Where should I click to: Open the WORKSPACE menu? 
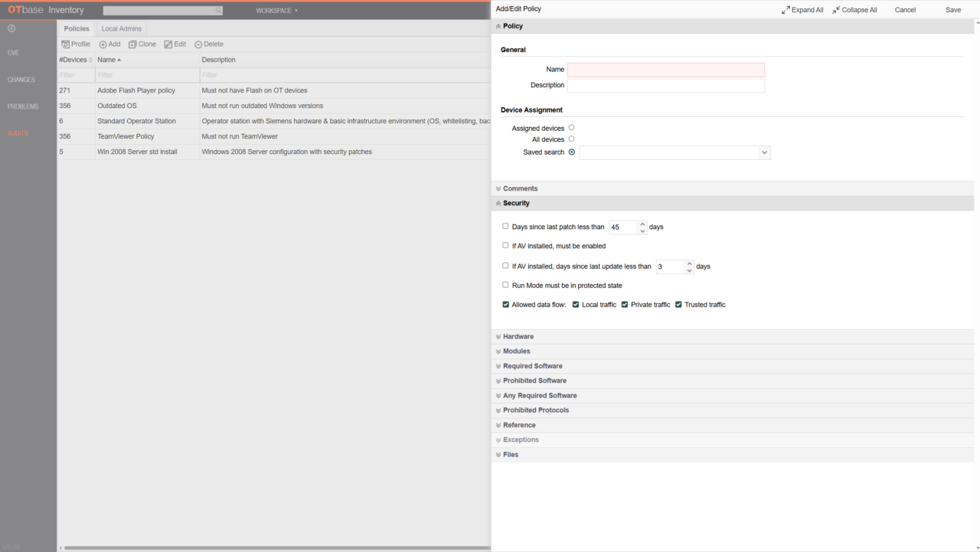click(276, 11)
